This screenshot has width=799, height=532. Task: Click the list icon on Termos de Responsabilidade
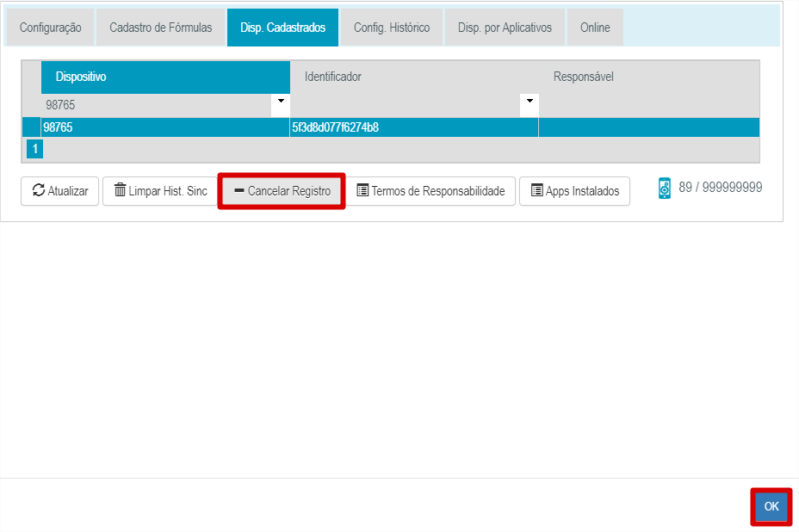click(x=362, y=190)
